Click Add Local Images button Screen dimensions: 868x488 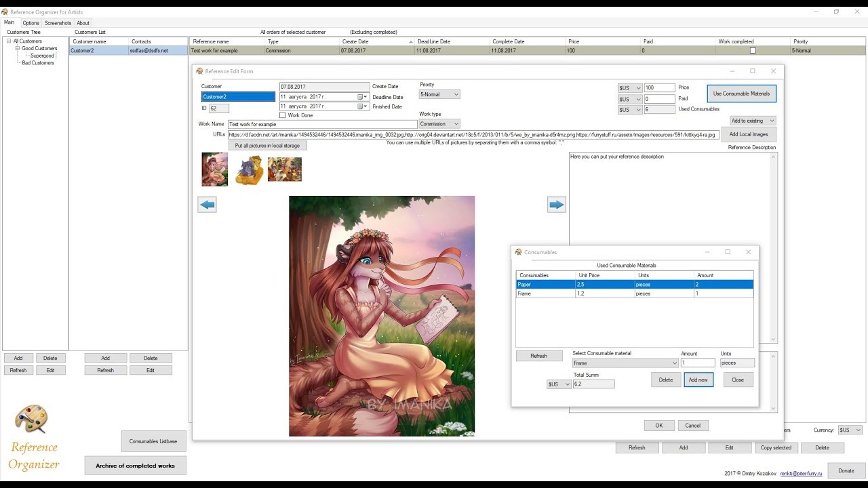tap(749, 134)
